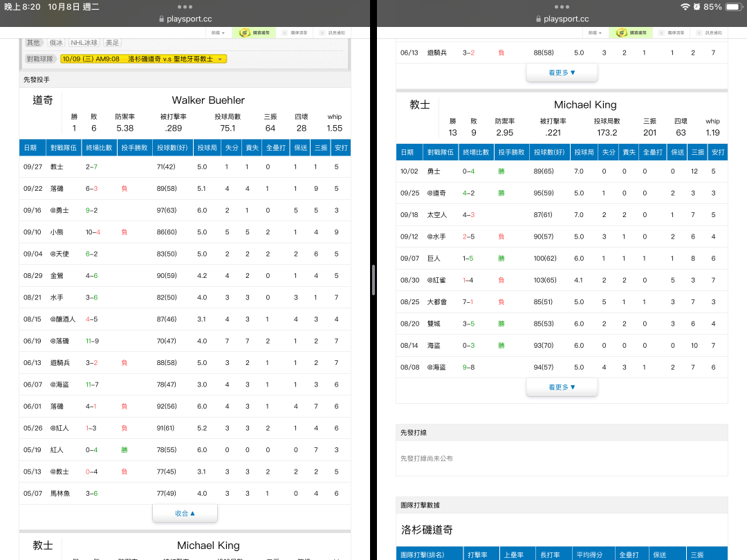Viewport: 747px width, 560px height.
Task: Select the 05/07 馬林魚 row
Action: [185, 494]
